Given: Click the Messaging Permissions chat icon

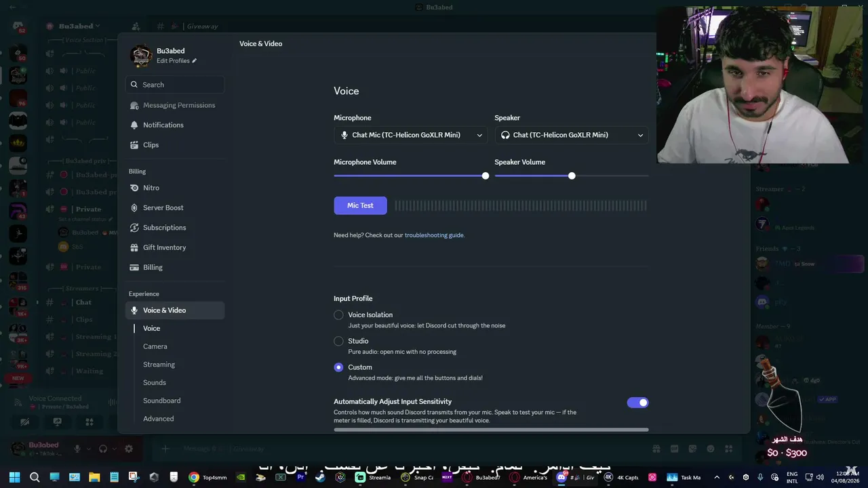Looking at the screenshot, I should tap(134, 105).
